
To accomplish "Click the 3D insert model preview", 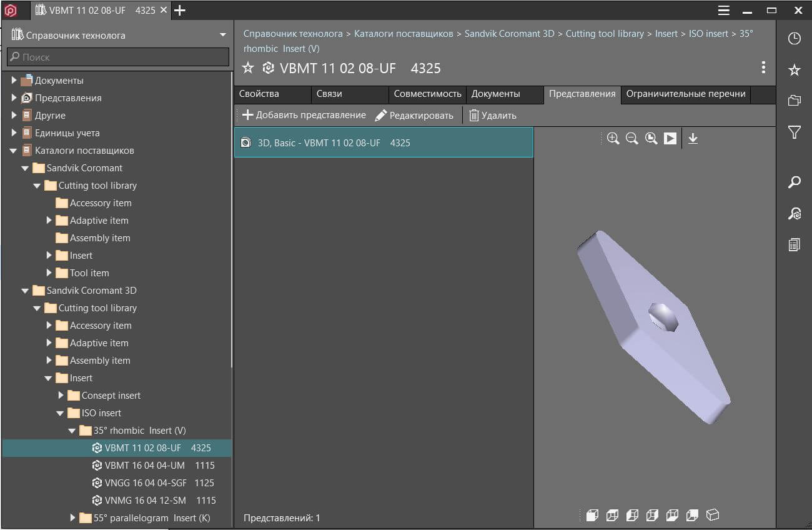I will tap(653, 327).
